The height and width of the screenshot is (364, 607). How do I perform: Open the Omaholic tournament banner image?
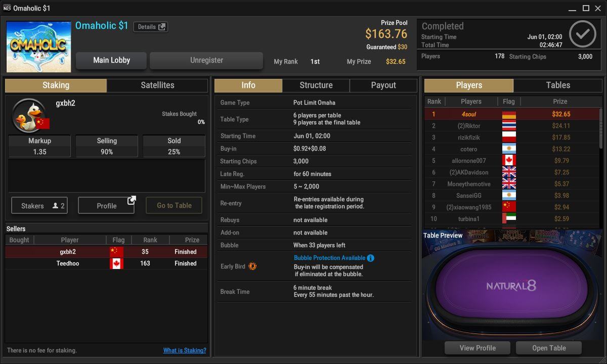coord(38,47)
